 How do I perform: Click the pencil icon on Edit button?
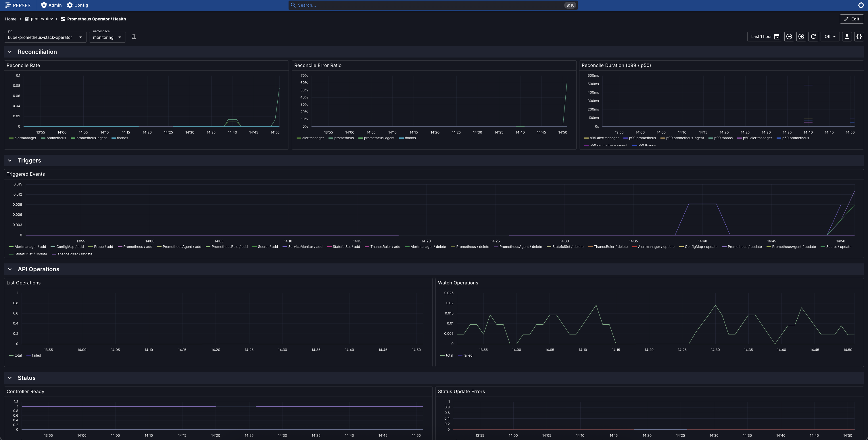[x=846, y=19]
